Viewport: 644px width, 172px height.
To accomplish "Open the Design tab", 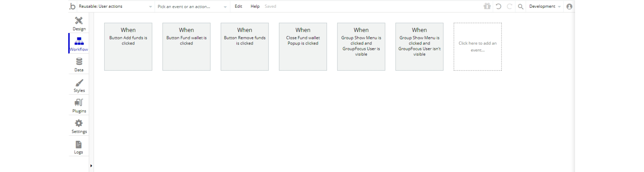I will point(79,23).
